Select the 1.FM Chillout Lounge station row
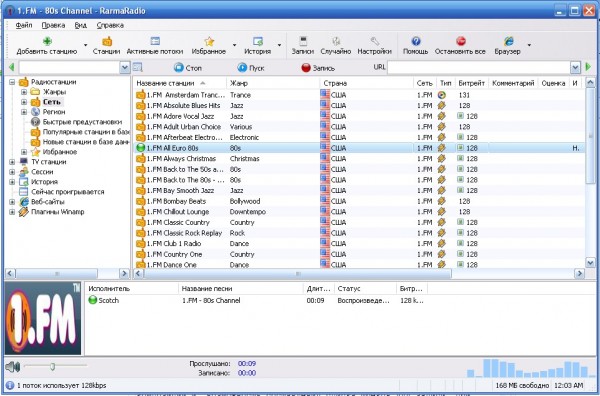Image resolution: width=600 pixels, height=396 pixels. (x=359, y=212)
